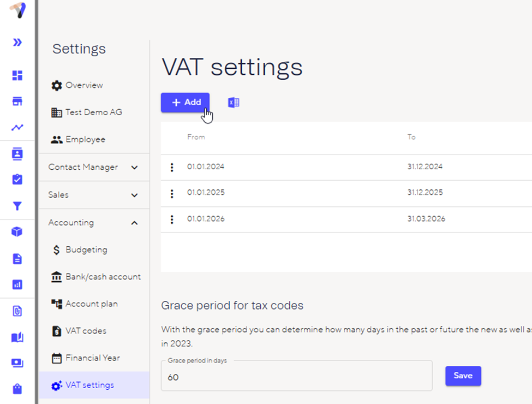Save the grace period value

463,376
